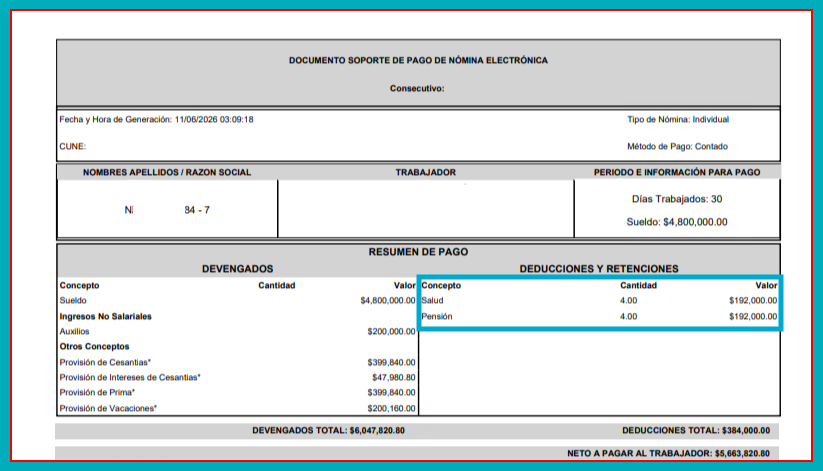This screenshot has height=471, width=823.
Task: Click 'Valor' header under DEVENGADOS
Action: (x=405, y=285)
